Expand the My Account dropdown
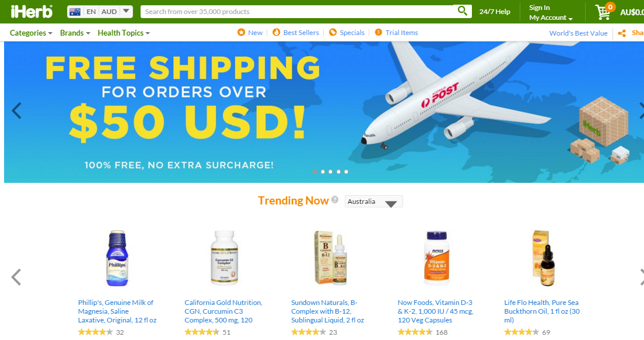 551,18
